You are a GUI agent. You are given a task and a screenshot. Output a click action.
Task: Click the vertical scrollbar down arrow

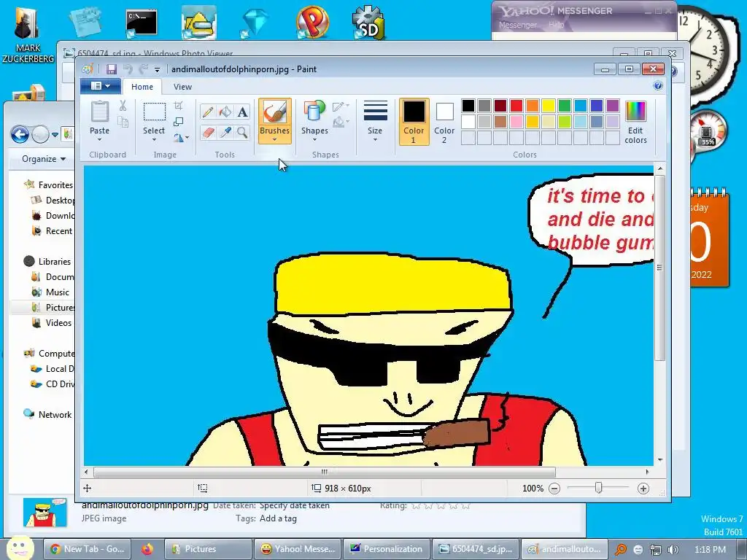659,460
